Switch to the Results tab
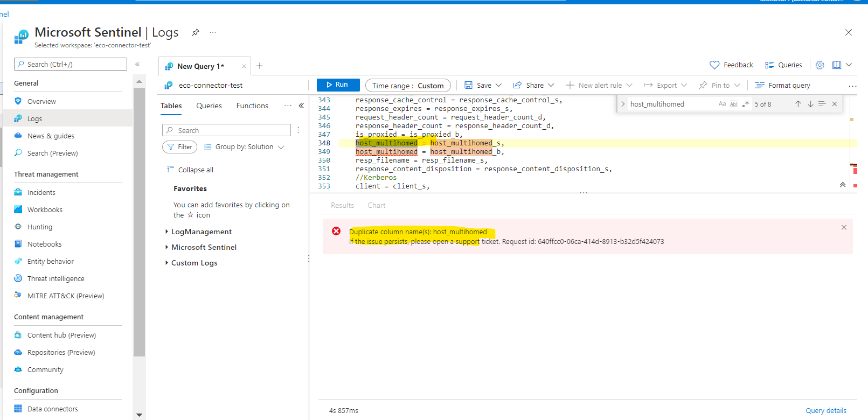The width and height of the screenshot is (868, 420). point(342,205)
